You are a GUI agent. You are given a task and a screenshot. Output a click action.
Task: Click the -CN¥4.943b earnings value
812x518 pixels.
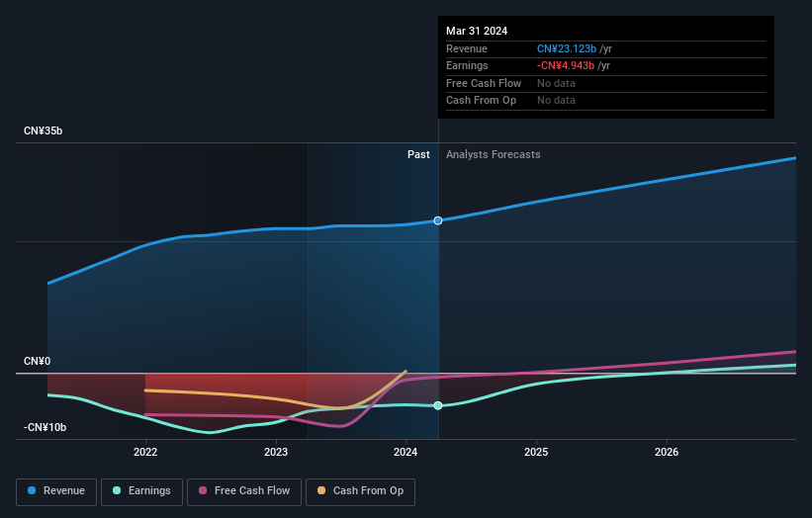[566, 65]
